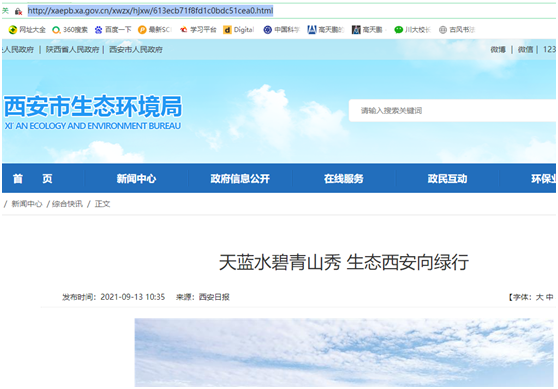Click the sky photo in the article
Image resolution: width=558 pixels, height=389 pixels.
[344, 352]
